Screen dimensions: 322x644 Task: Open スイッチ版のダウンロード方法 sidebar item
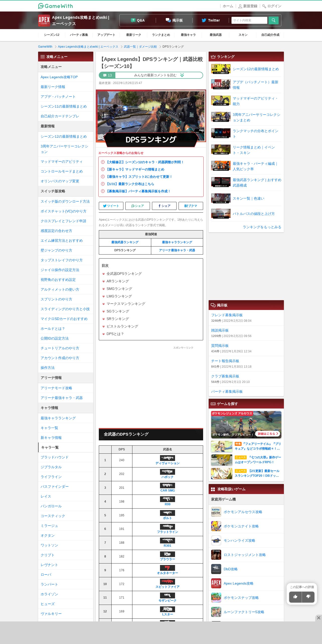(65, 201)
